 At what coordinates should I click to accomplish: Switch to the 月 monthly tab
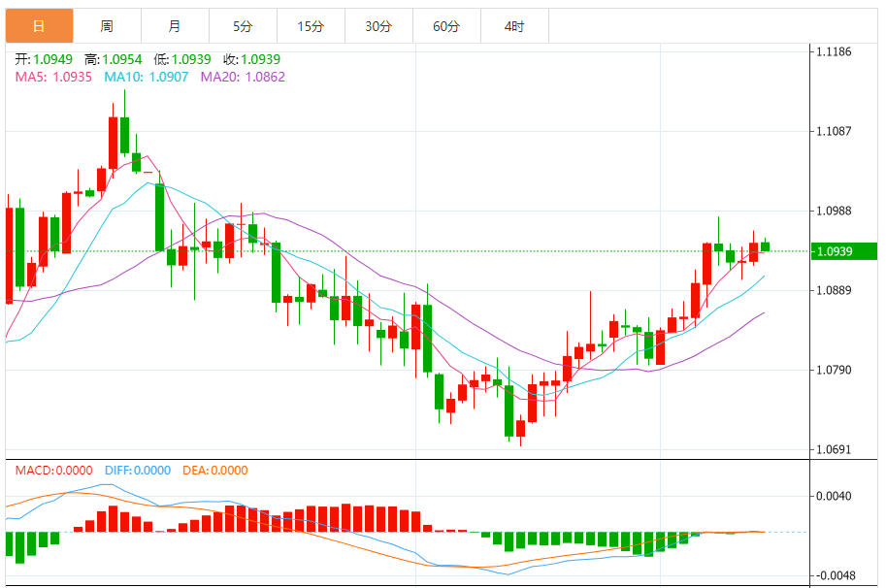click(175, 26)
